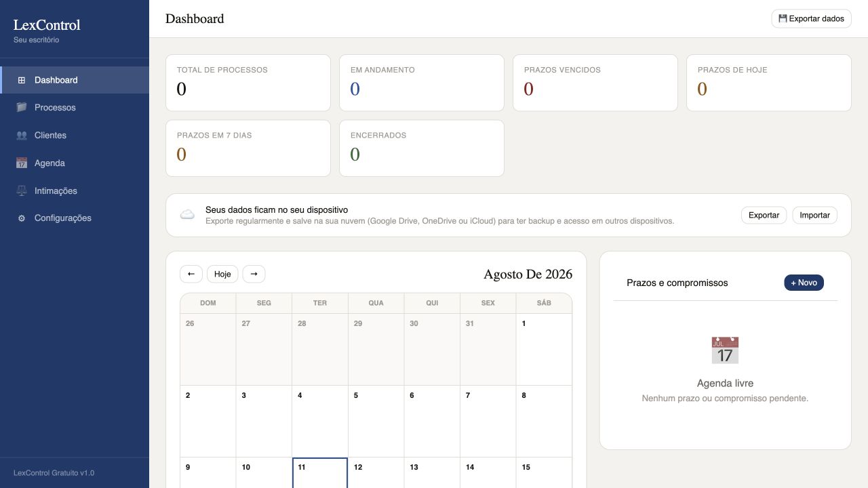The image size is (868, 488).
Task: Select August 1 in the calendar
Action: (544, 350)
